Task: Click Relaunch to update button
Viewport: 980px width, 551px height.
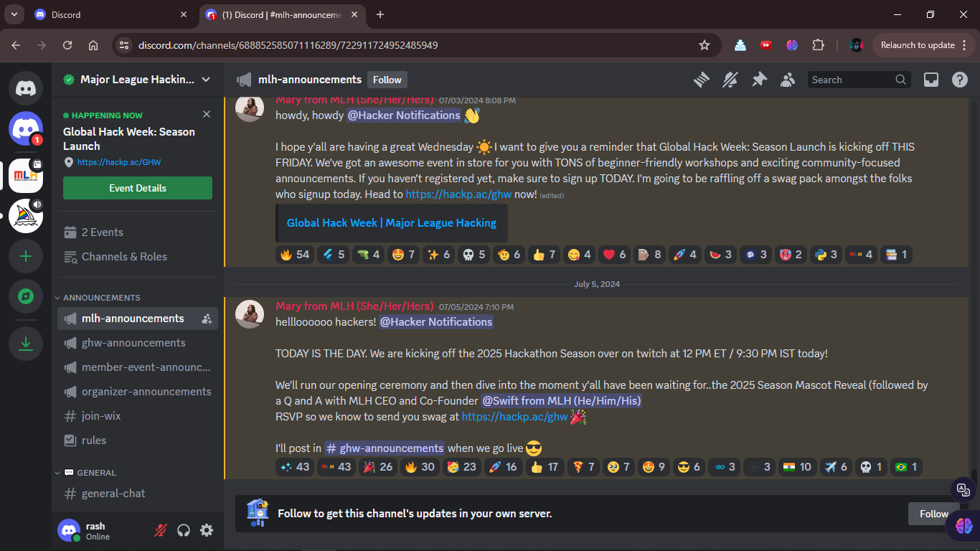Action: pos(923,45)
